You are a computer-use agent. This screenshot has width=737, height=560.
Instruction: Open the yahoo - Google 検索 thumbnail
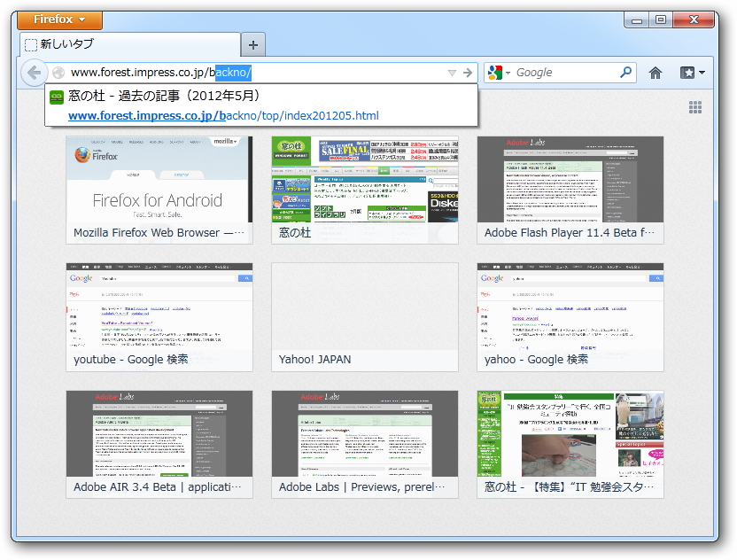coord(570,317)
